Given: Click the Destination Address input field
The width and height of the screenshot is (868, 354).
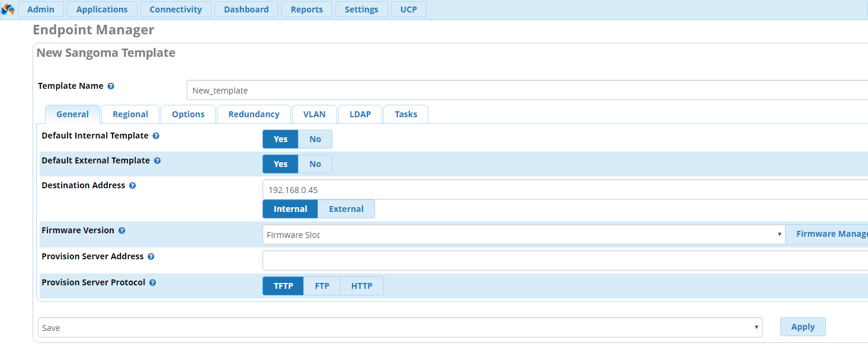Looking at the screenshot, I should point(565,190).
